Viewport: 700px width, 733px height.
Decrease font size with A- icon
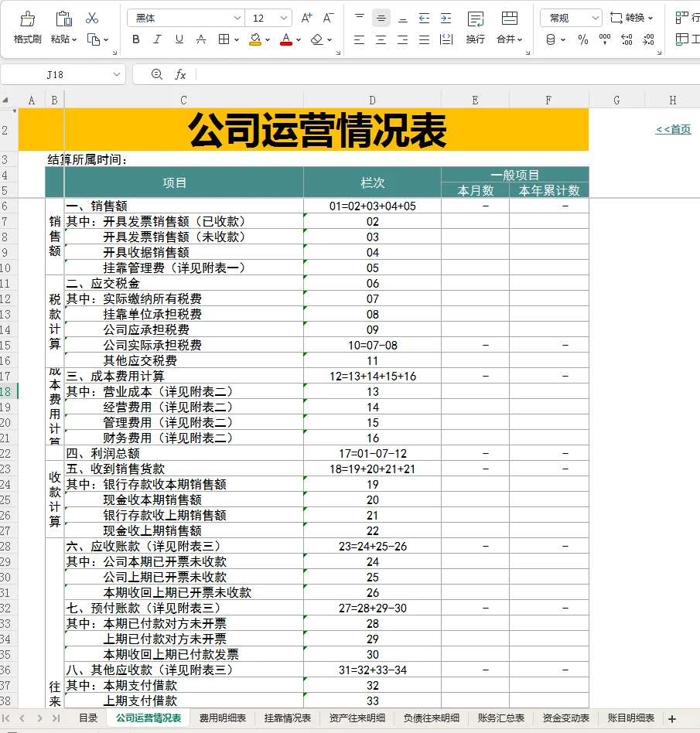click(x=328, y=19)
